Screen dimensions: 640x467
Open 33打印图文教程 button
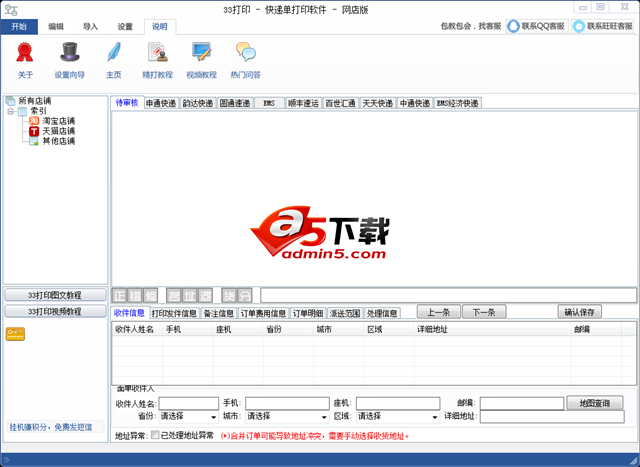coord(55,295)
